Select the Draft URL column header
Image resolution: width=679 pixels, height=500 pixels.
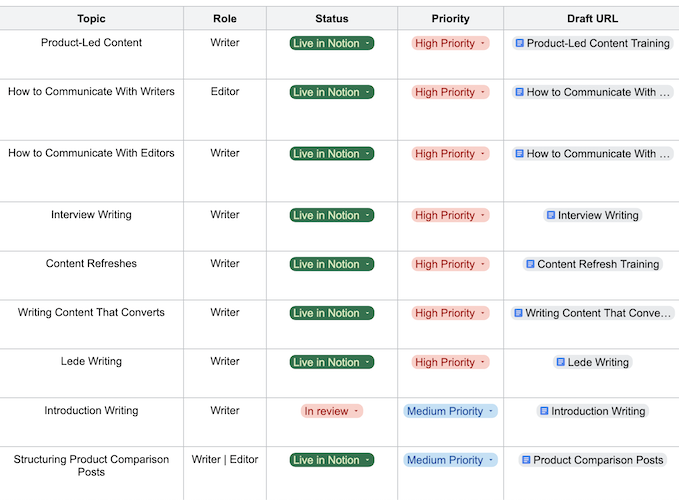click(592, 19)
